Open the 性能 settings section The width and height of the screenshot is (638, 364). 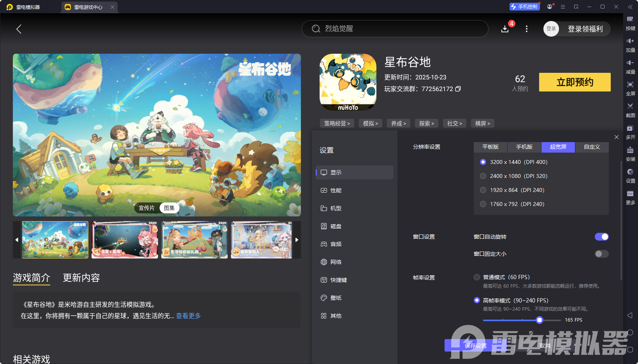pyautogui.click(x=355, y=190)
